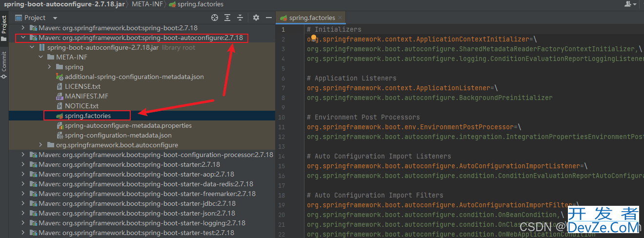The height and width of the screenshot is (238, 644).
Task: Open Project tool window side tab
Action: pos(4,28)
